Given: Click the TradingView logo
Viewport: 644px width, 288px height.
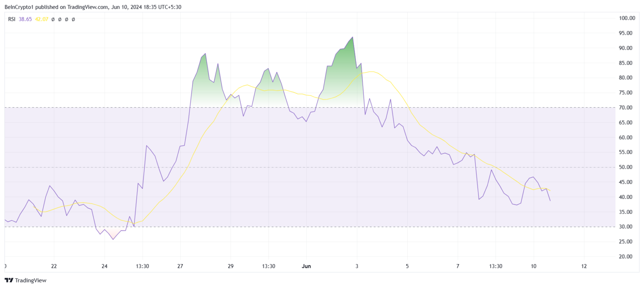Looking at the screenshot, I should coord(25,280).
